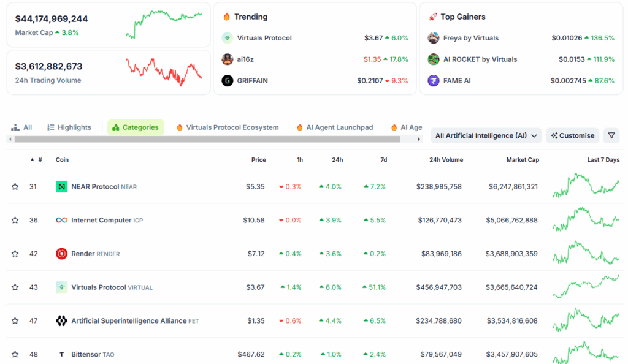Switch to the Highlights tab
This screenshot has width=628, height=364.
click(x=69, y=127)
